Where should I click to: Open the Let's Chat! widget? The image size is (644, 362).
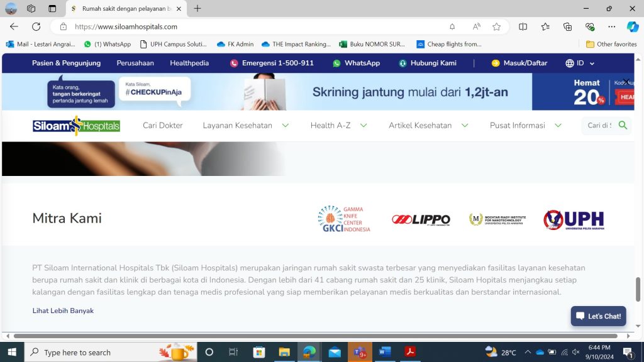[599, 316]
